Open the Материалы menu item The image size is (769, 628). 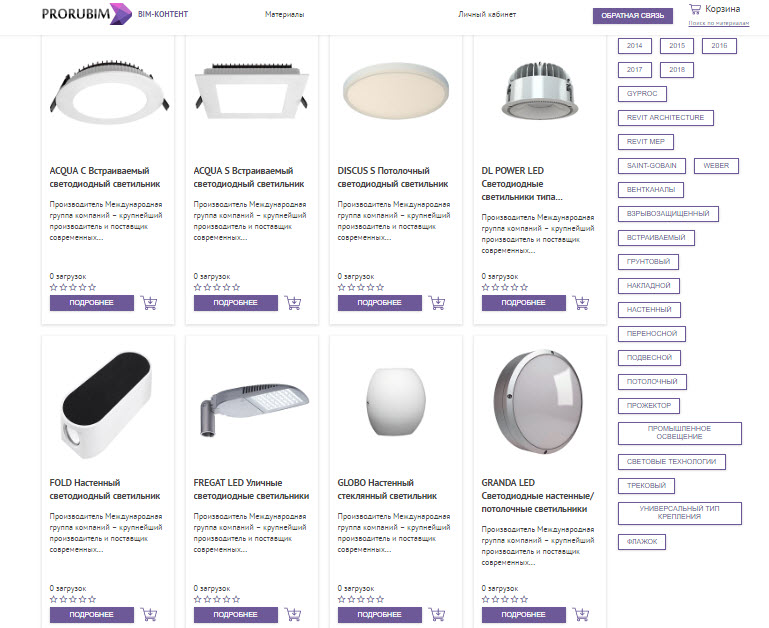(x=284, y=15)
